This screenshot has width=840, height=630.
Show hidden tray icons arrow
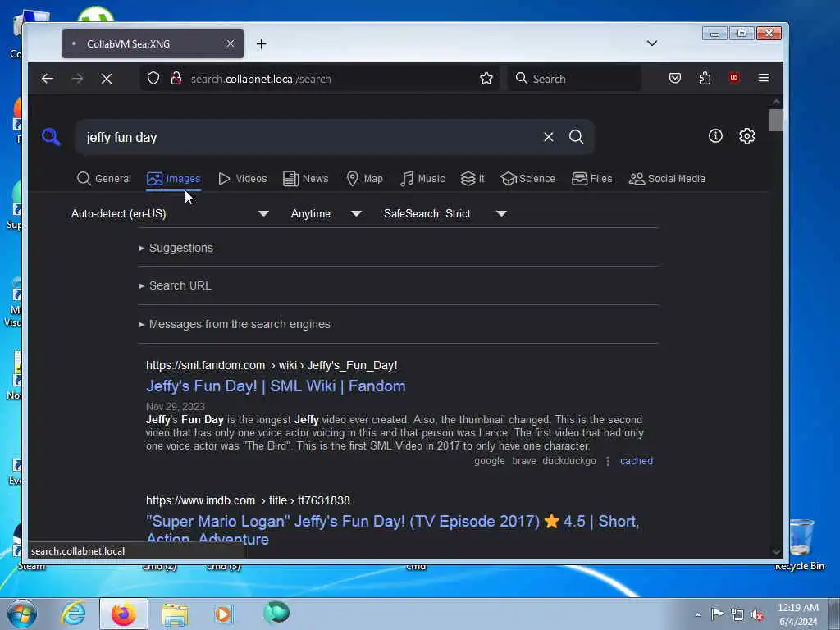click(697, 614)
